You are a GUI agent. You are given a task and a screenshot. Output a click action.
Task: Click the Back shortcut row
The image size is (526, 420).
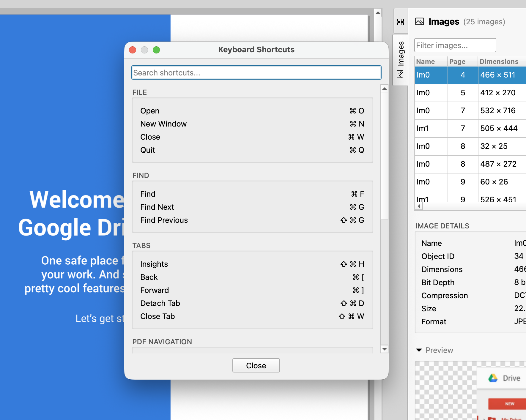click(252, 277)
